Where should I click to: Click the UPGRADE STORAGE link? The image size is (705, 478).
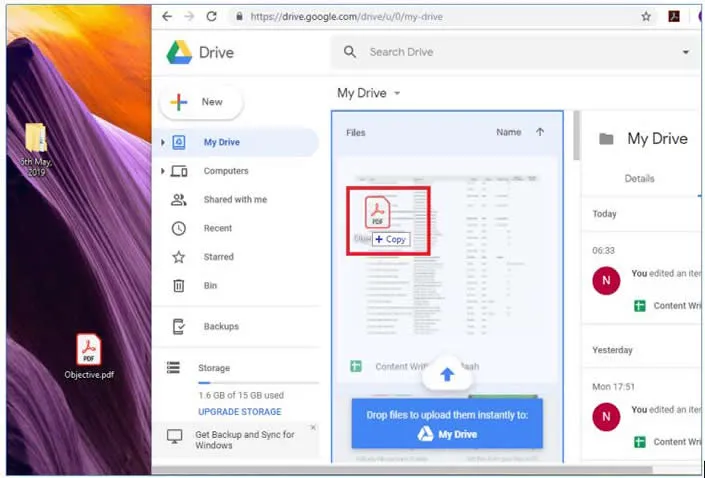pos(239,412)
